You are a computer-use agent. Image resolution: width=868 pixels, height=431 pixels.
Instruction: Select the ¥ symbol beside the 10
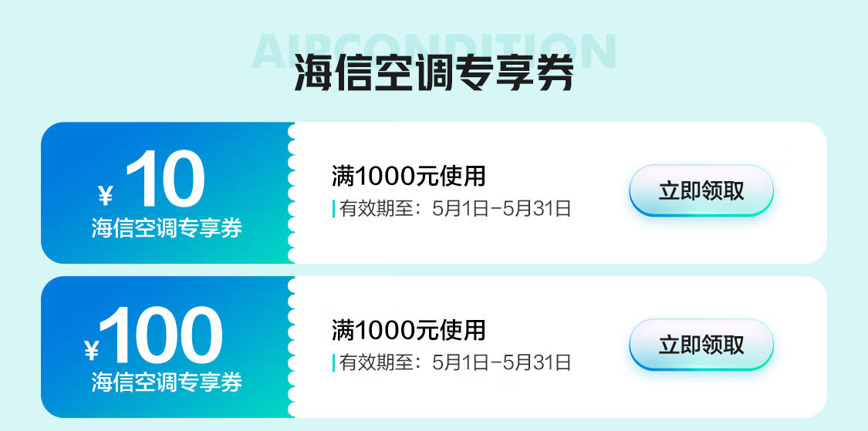105,195
